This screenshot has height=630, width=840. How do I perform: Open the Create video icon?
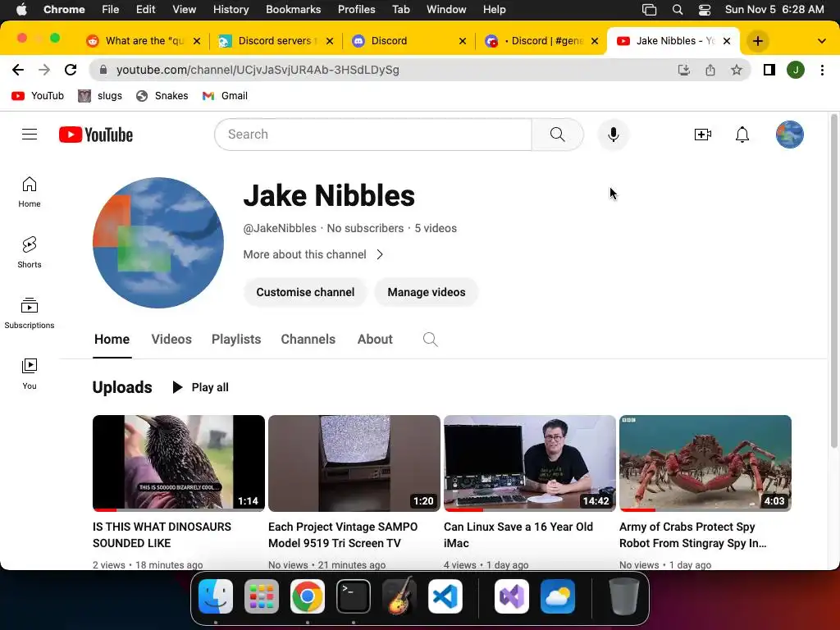click(x=702, y=135)
